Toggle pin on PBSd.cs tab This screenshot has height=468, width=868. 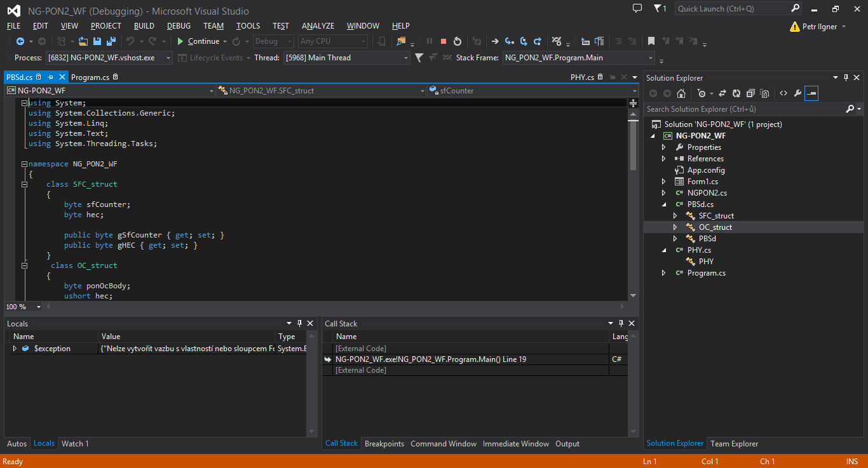click(50, 77)
